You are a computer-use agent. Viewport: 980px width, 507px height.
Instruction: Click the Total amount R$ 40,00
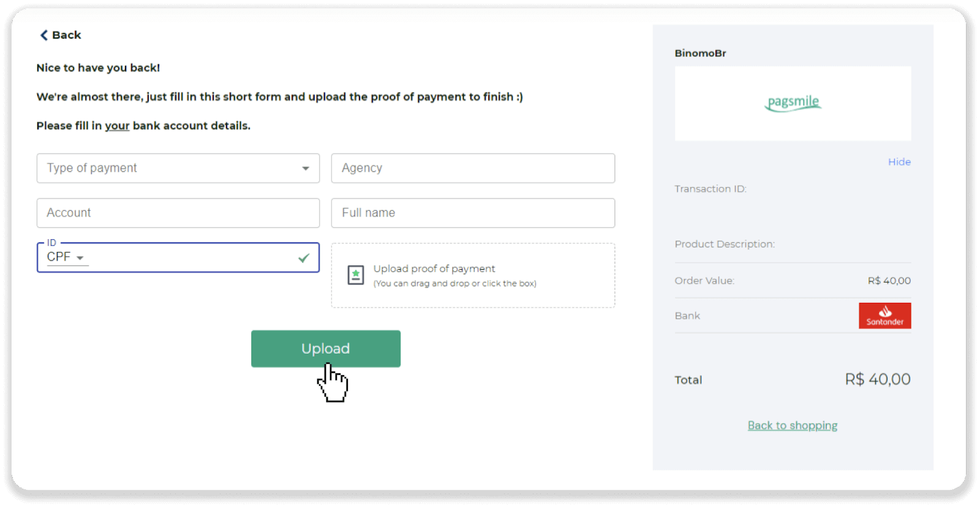click(x=877, y=379)
